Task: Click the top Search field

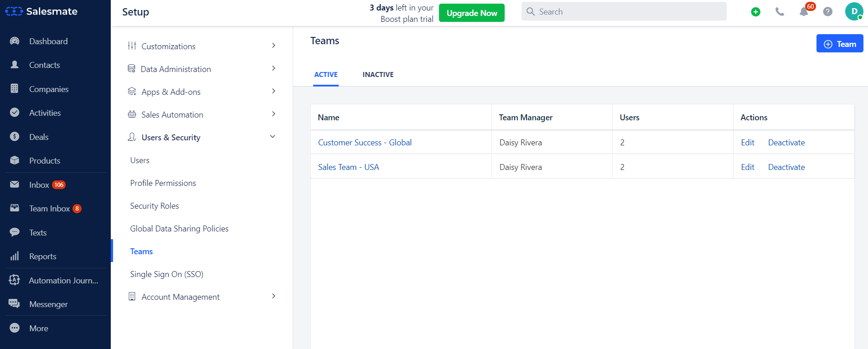Action: tap(624, 11)
